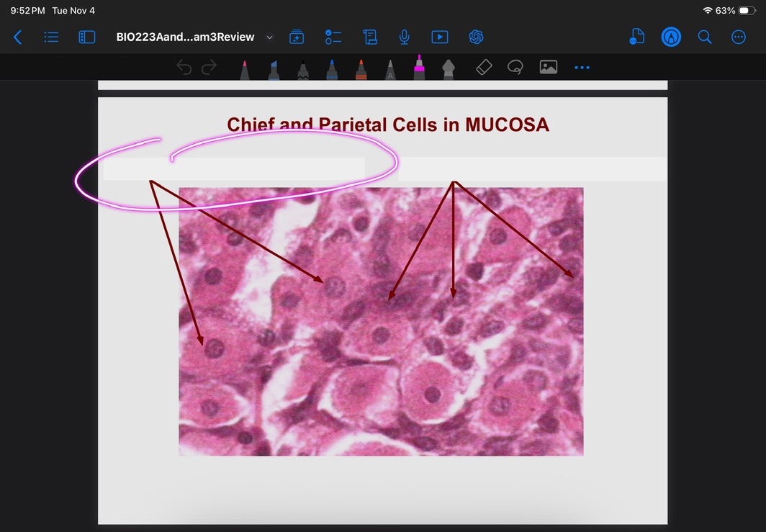Go back using the blue chevron
The image size is (766, 532).
coord(17,37)
